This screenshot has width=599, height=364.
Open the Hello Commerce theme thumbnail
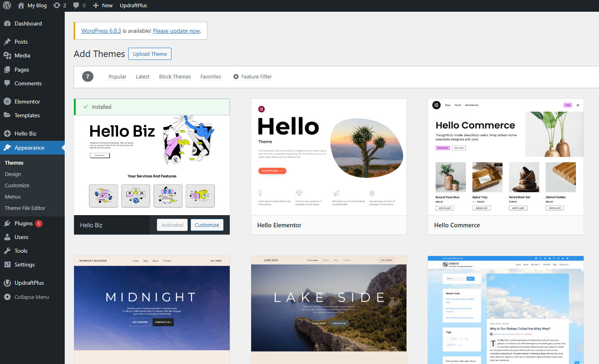[x=506, y=157]
